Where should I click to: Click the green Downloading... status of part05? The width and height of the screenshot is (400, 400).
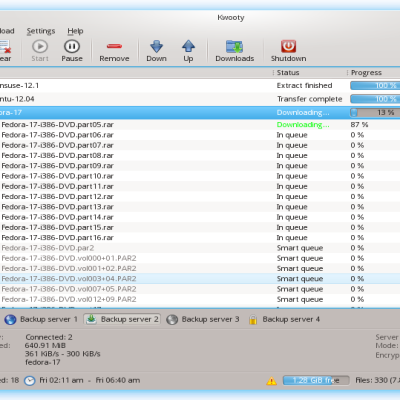pyautogui.click(x=303, y=125)
